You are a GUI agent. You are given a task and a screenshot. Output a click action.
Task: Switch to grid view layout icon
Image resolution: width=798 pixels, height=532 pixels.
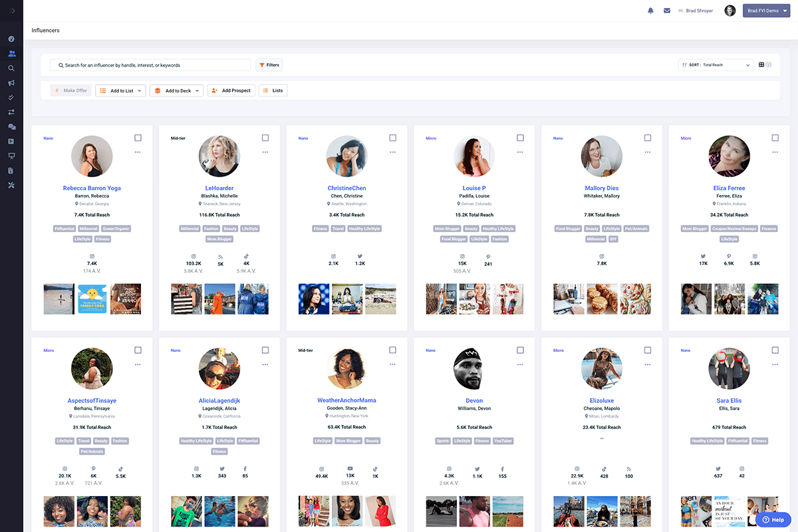[761, 65]
